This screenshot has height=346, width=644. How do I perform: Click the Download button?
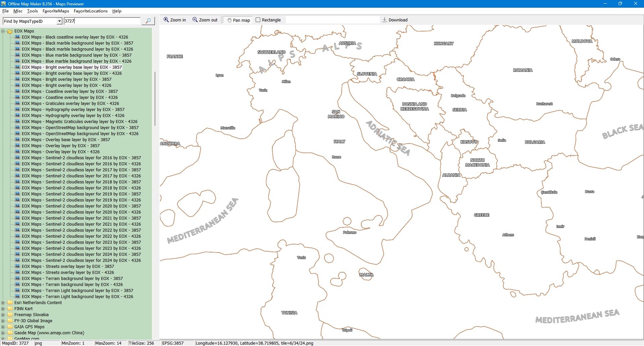[x=395, y=20]
